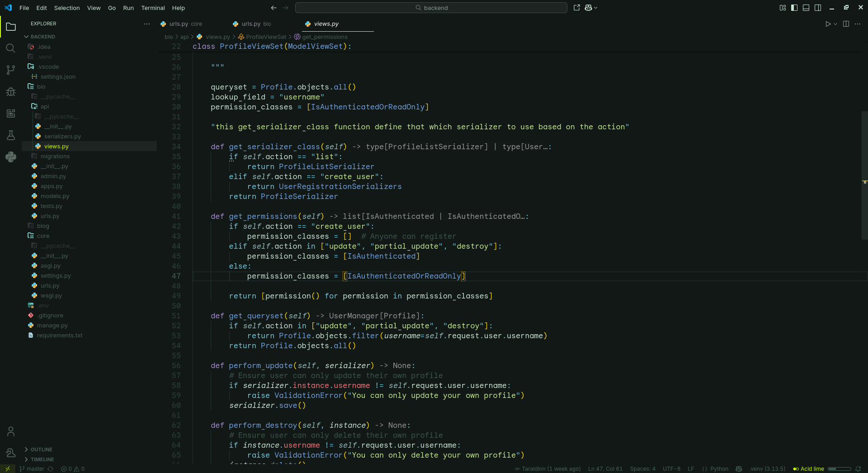This screenshot has height=473, width=868.
Task: Switch to the urls.py core tab
Action: pos(185,24)
